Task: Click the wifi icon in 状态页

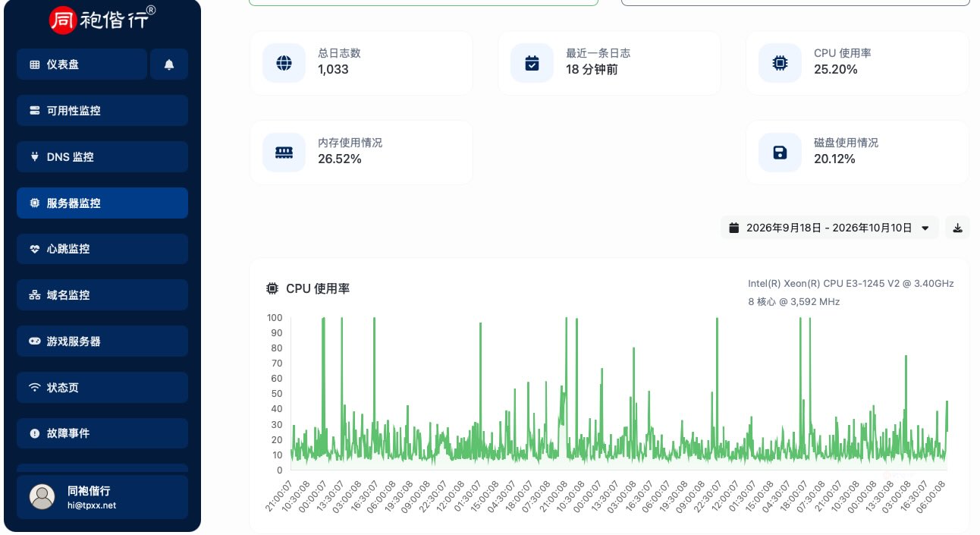Action: coord(35,388)
